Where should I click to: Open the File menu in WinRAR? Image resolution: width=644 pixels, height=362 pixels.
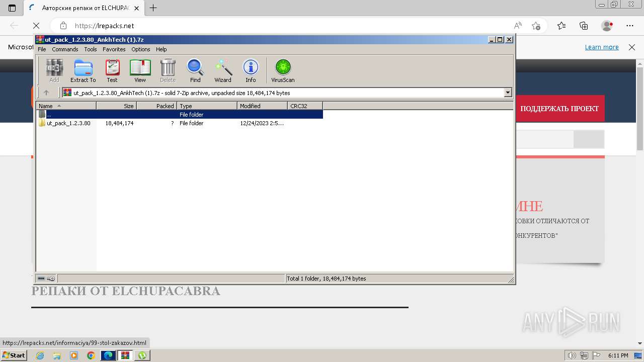tap(42, 49)
